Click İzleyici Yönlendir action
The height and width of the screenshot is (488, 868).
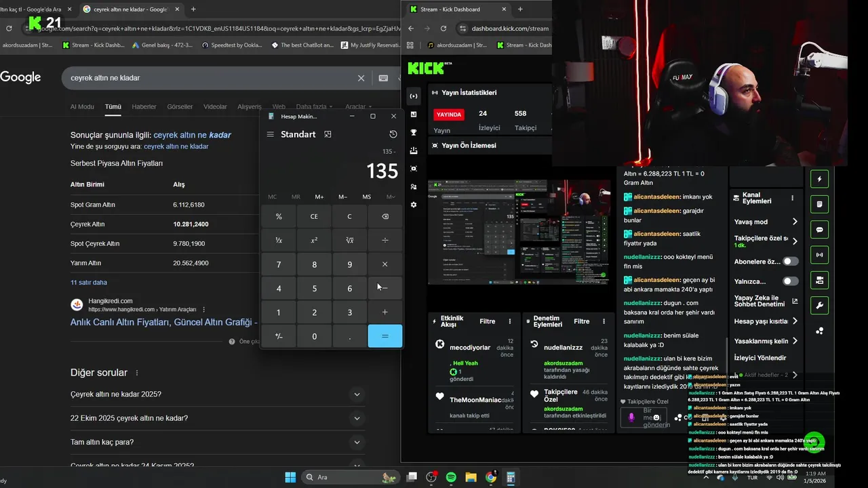coord(760,358)
